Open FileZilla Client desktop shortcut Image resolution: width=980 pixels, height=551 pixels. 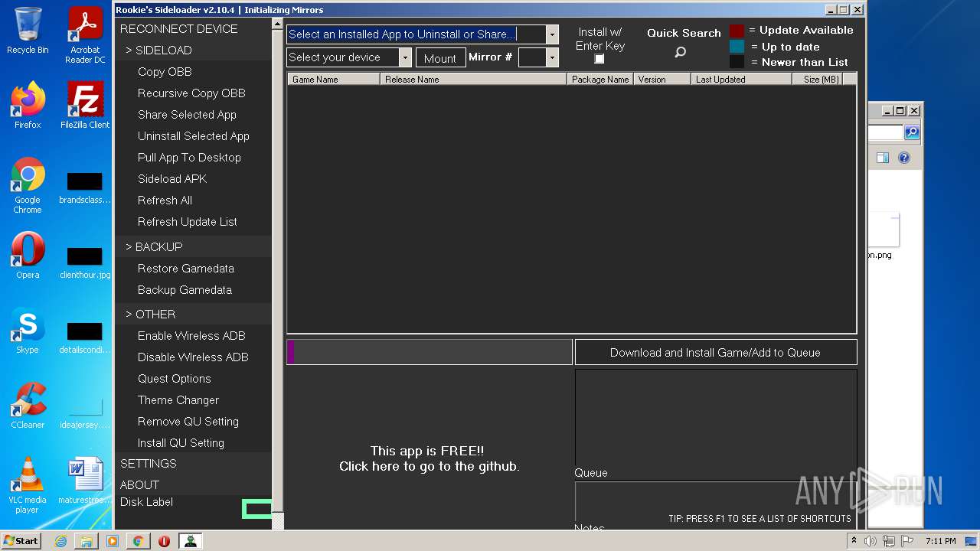pos(85,106)
